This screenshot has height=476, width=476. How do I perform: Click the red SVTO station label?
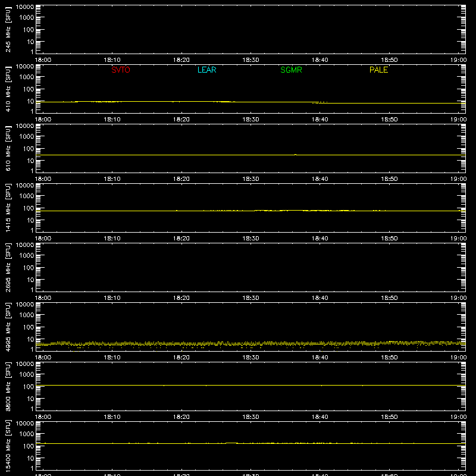121,70
